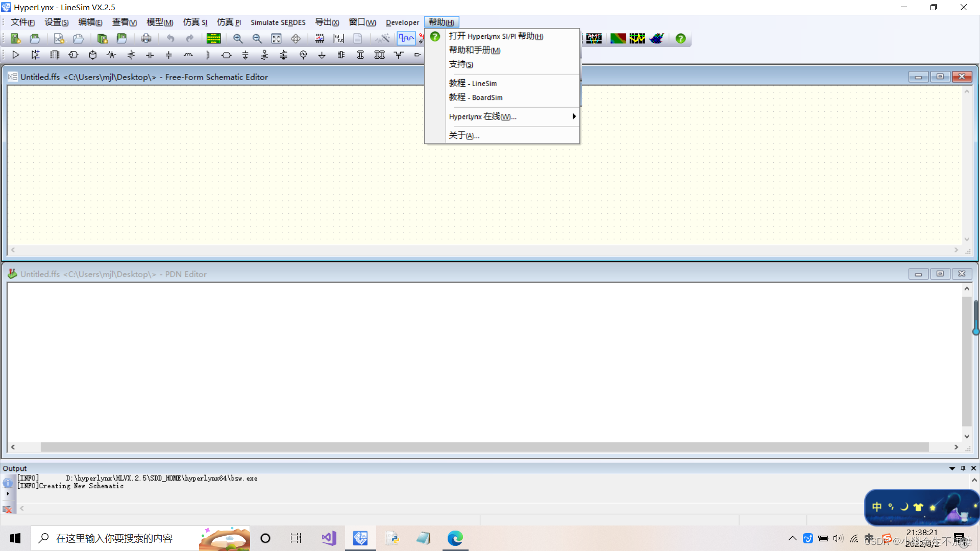Show hidden tray icons chevron

(x=792, y=538)
